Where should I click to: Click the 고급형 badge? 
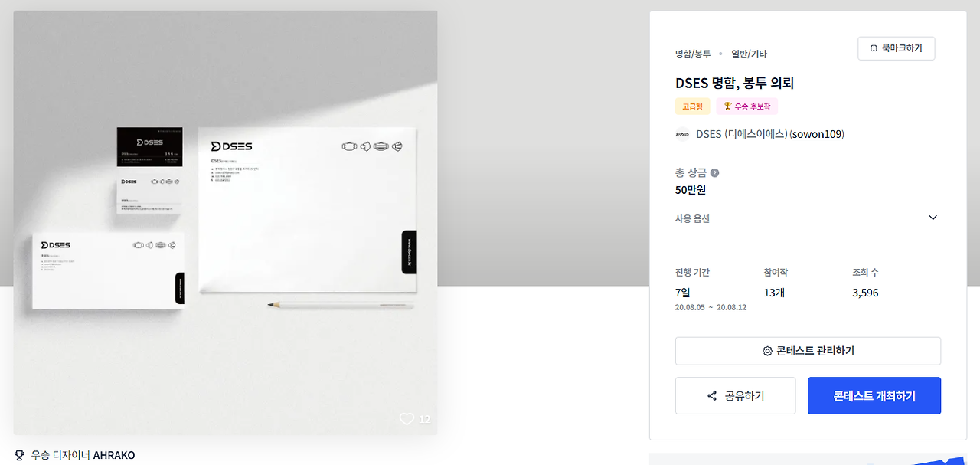[x=693, y=106]
